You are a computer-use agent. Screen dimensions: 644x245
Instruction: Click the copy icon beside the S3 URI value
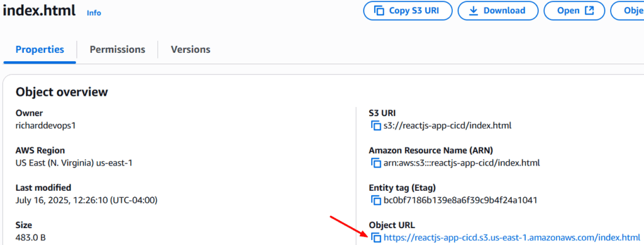[376, 126]
